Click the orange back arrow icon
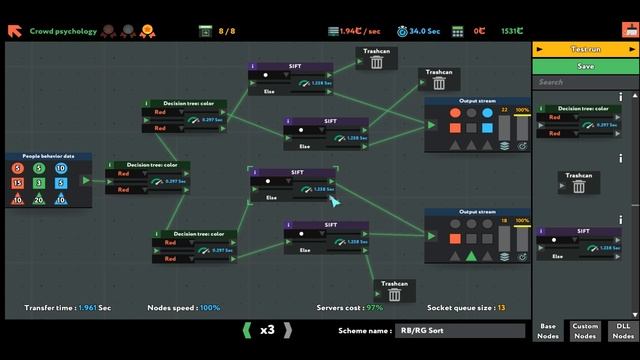Viewport: 640px width, 360px height. [15, 31]
